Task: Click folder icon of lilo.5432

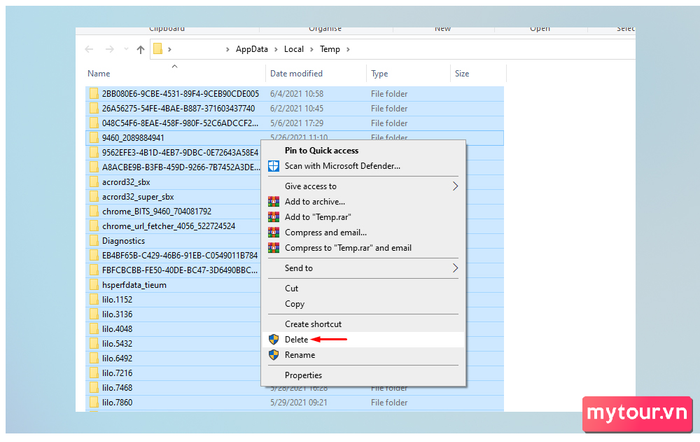Action: click(94, 343)
